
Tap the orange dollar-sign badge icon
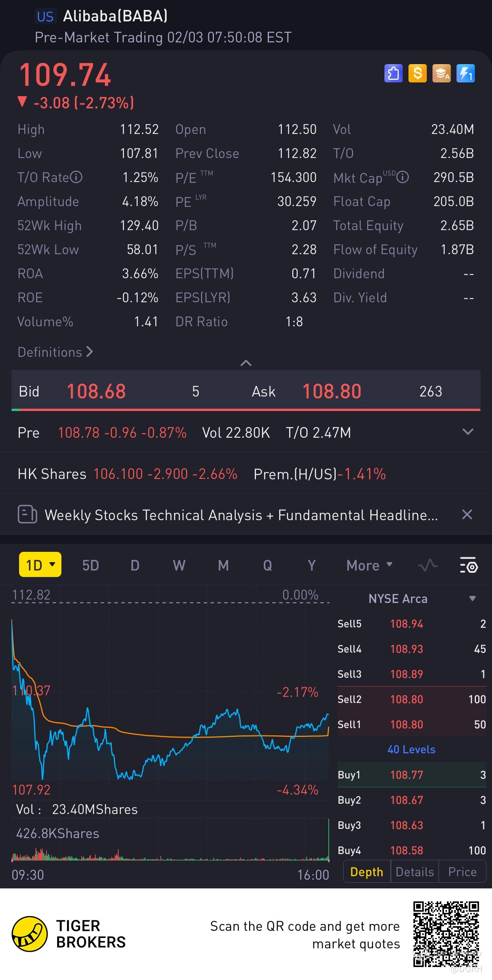coord(417,73)
